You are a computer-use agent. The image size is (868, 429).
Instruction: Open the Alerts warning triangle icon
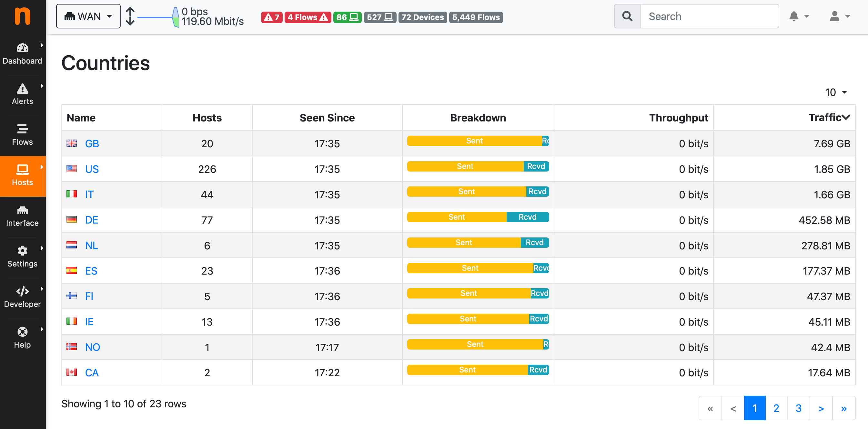(22, 89)
